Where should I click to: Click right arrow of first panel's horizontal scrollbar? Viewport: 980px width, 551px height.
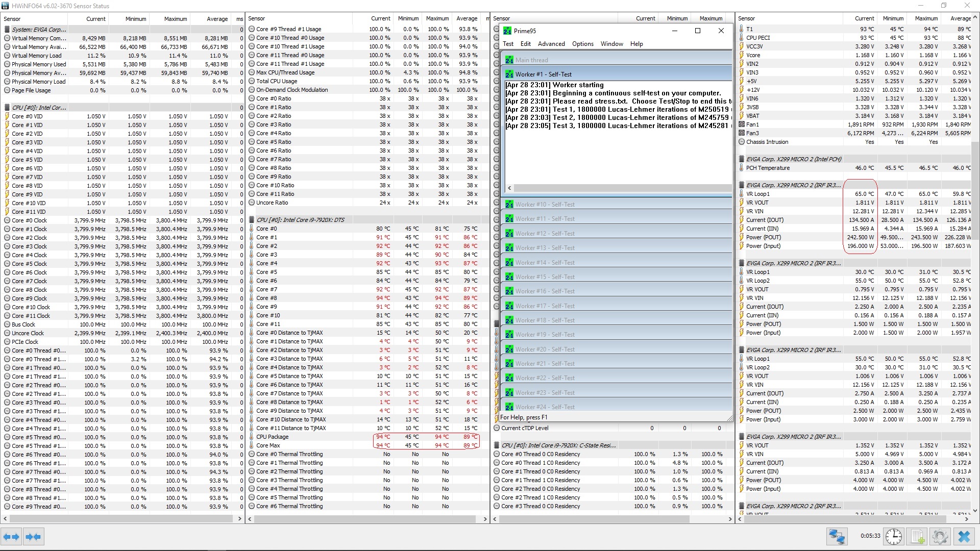click(239, 518)
